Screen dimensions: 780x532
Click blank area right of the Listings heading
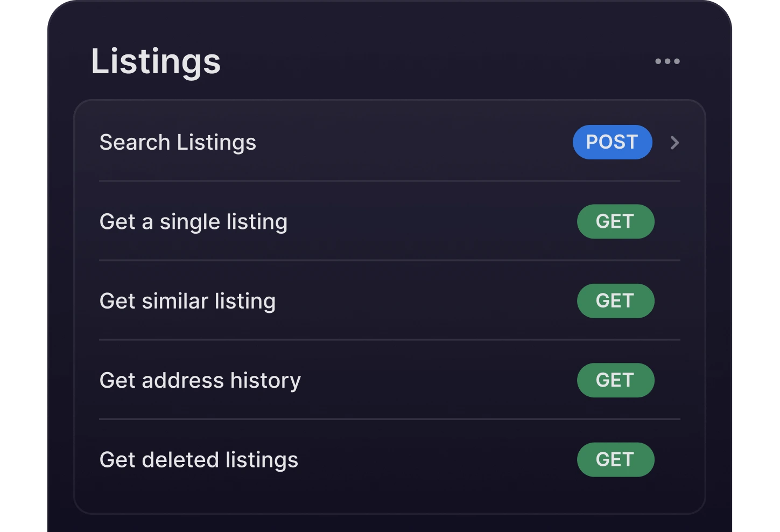click(431, 61)
